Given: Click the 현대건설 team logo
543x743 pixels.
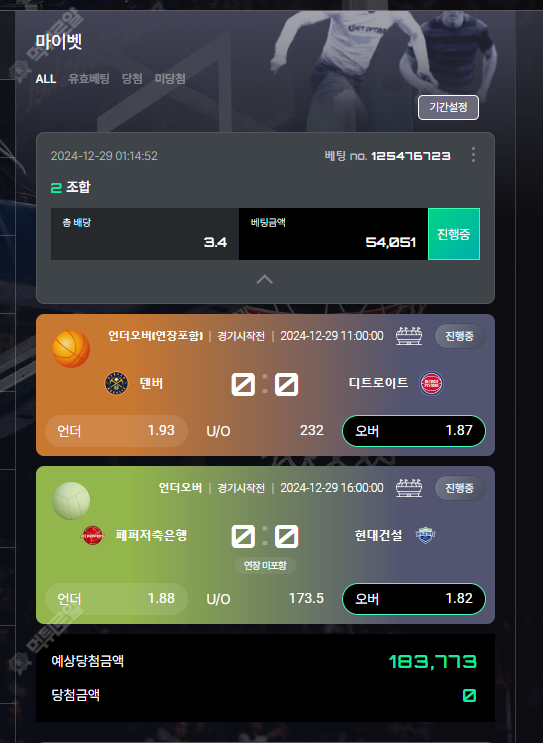Looking at the screenshot, I should (425, 535).
